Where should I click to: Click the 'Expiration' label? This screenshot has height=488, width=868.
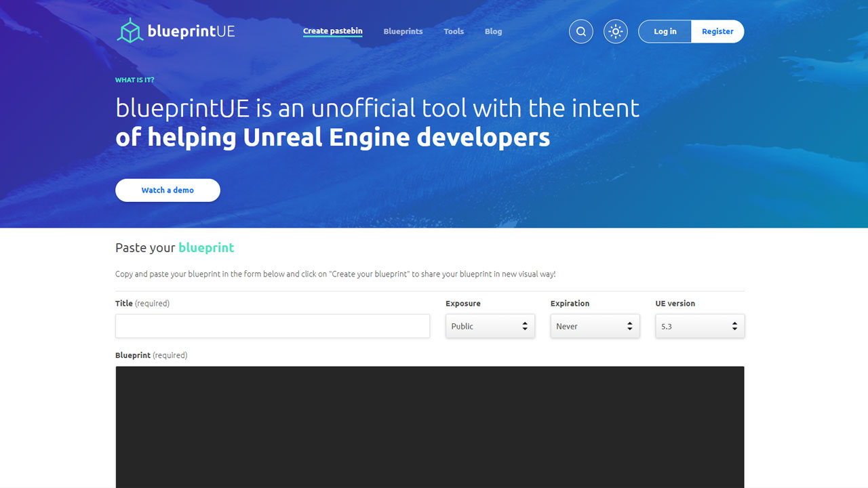(x=570, y=304)
